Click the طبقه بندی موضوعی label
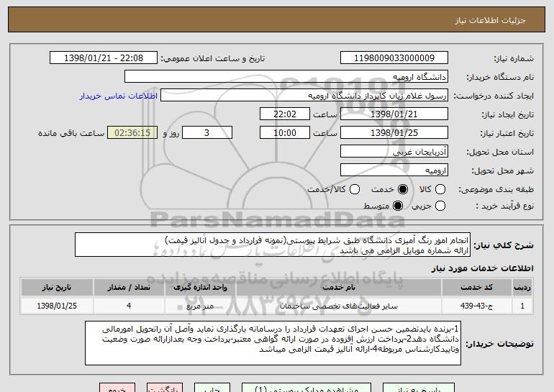This screenshot has height=392, width=554. click(496, 190)
